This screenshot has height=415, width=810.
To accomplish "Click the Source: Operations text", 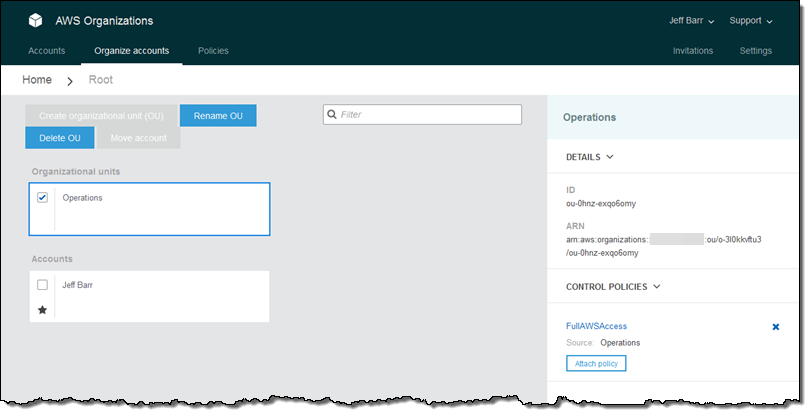I will coord(603,343).
